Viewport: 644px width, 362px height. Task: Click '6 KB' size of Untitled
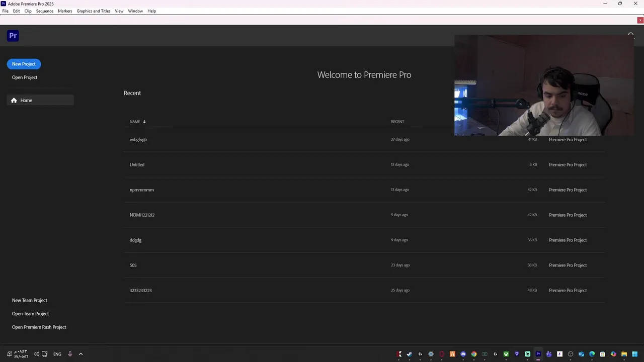(x=533, y=164)
